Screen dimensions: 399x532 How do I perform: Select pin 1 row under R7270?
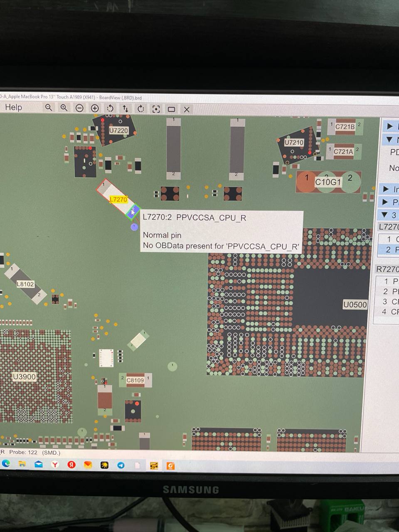coord(387,281)
